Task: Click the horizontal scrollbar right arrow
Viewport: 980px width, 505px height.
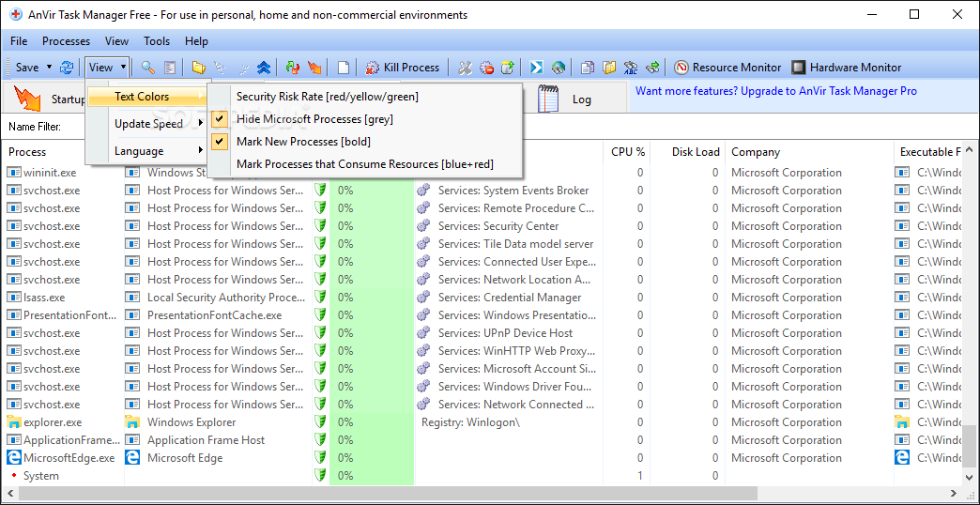Action: [x=956, y=494]
